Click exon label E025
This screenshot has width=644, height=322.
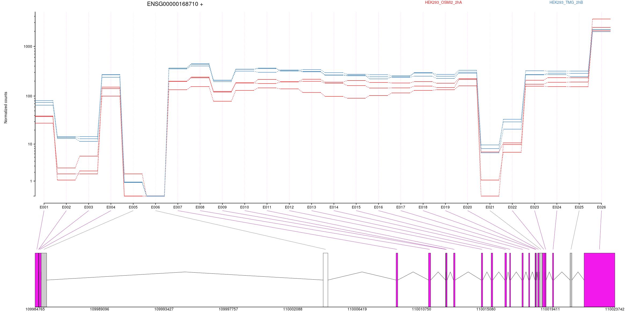pos(579,207)
